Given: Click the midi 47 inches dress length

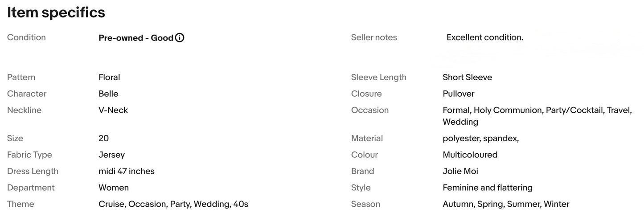Looking at the screenshot, I should pyautogui.click(x=127, y=171).
